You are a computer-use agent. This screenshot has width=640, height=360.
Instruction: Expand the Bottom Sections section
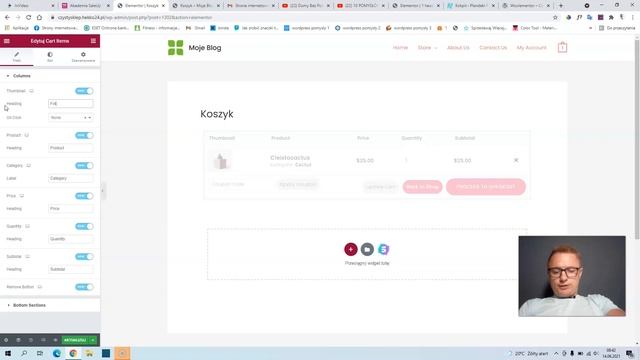point(50,305)
